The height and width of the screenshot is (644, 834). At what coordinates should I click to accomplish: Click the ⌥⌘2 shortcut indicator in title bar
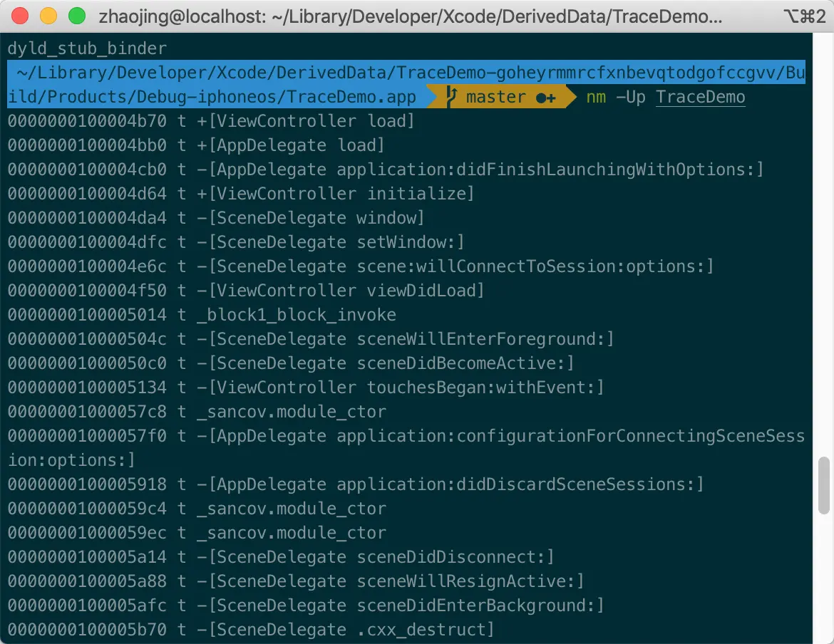805,16
